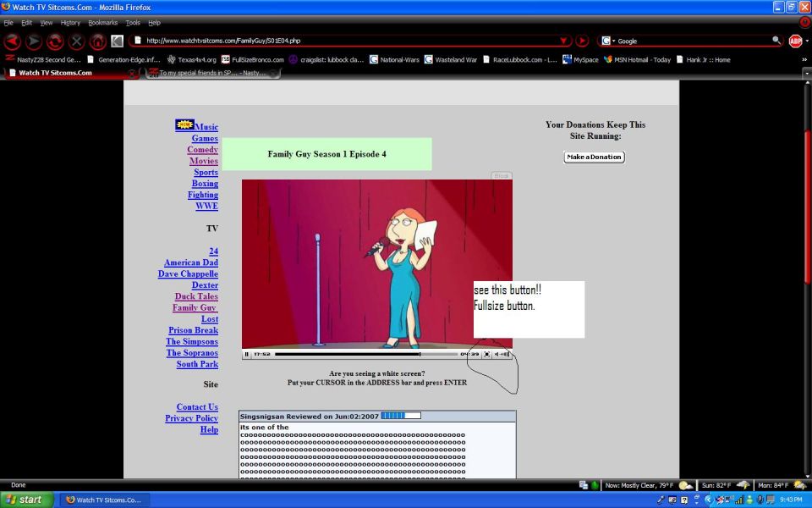This screenshot has width=812, height=508.
Task: Click the wireless signal tray icon
Action: 739,500
